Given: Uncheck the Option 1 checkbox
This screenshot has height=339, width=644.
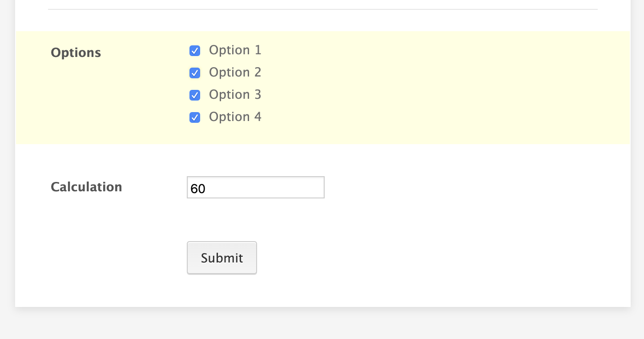Looking at the screenshot, I should [x=195, y=51].
